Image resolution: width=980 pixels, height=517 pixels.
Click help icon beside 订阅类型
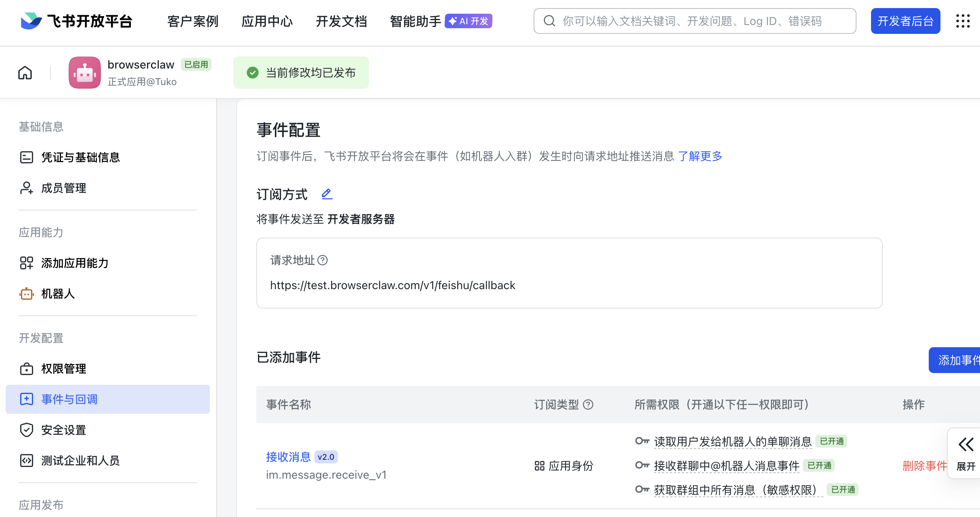pyautogui.click(x=588, y=404)
